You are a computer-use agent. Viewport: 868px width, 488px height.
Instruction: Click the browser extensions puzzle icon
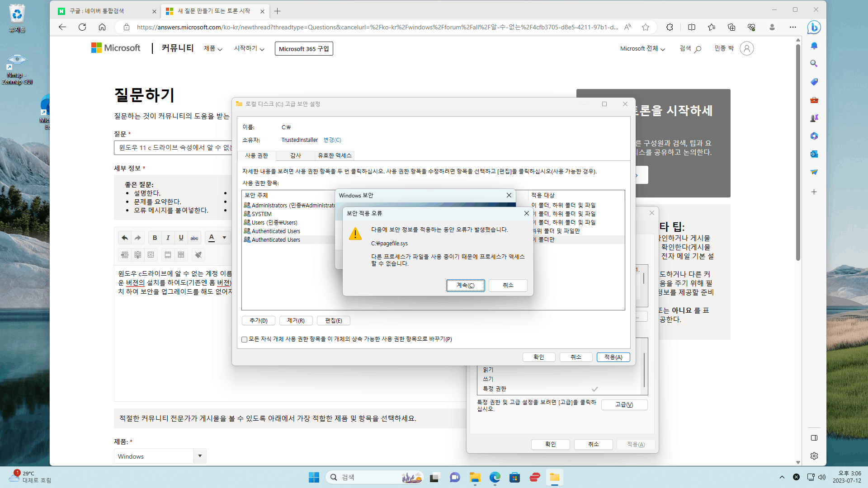(x=670, y=27)
